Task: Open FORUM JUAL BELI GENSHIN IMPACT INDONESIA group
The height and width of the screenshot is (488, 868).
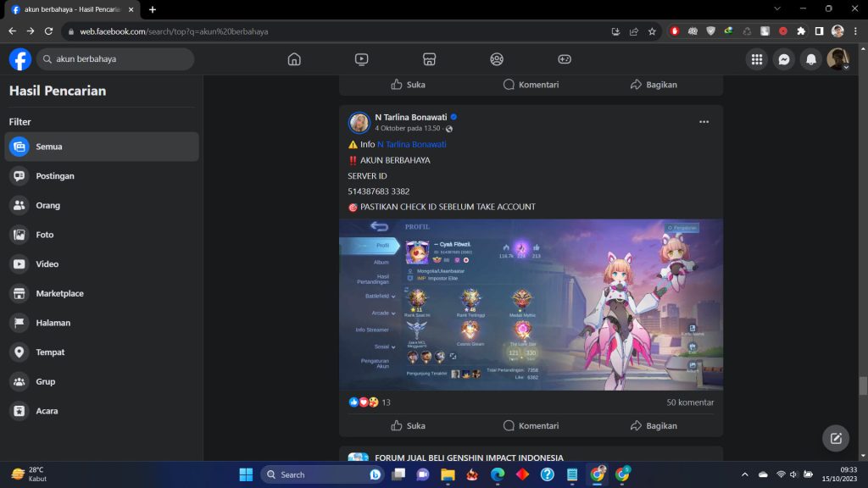Action: coord(469,457)
